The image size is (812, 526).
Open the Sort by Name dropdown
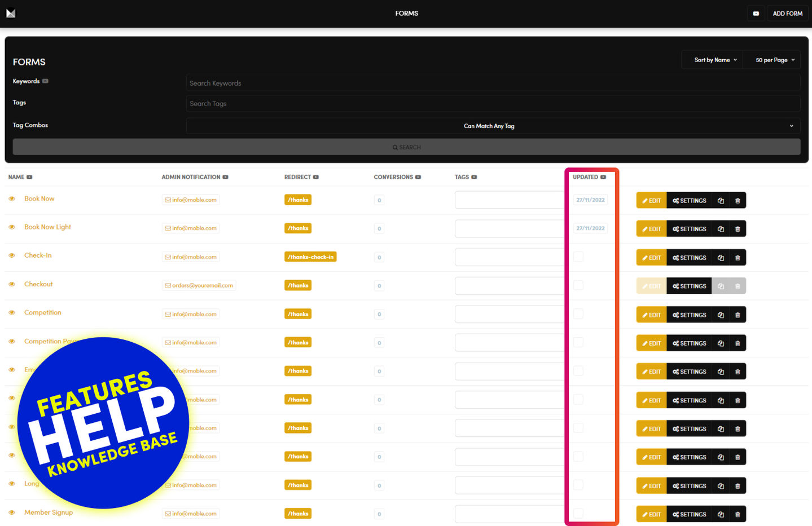pos(715,60)
